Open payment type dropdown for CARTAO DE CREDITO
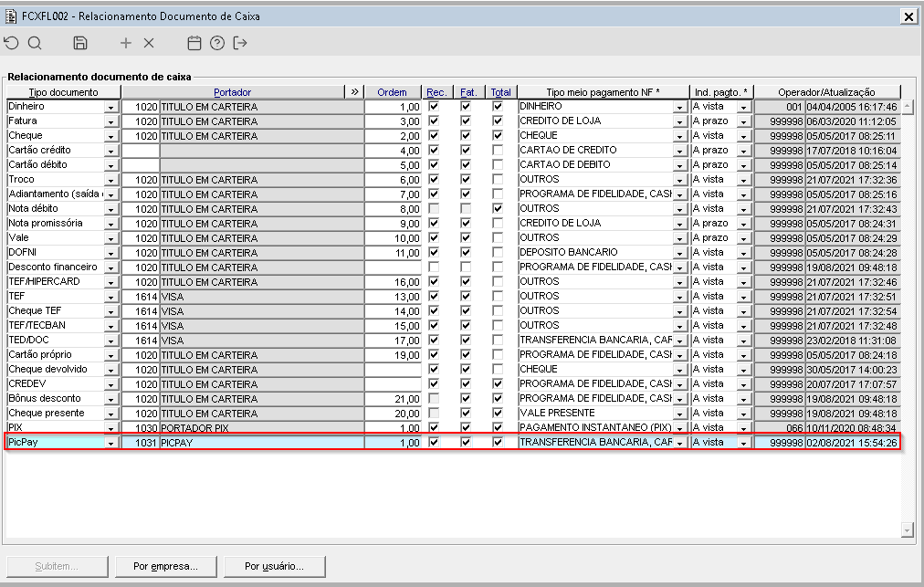The width and height of the screenshot is (924, 587). (679, 151)
